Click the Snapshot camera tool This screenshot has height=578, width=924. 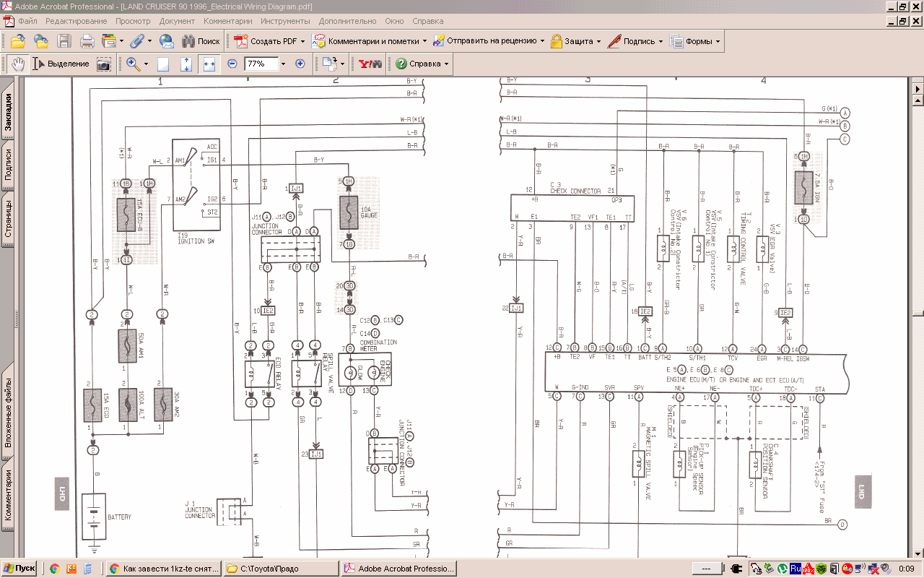pos(104,64)
